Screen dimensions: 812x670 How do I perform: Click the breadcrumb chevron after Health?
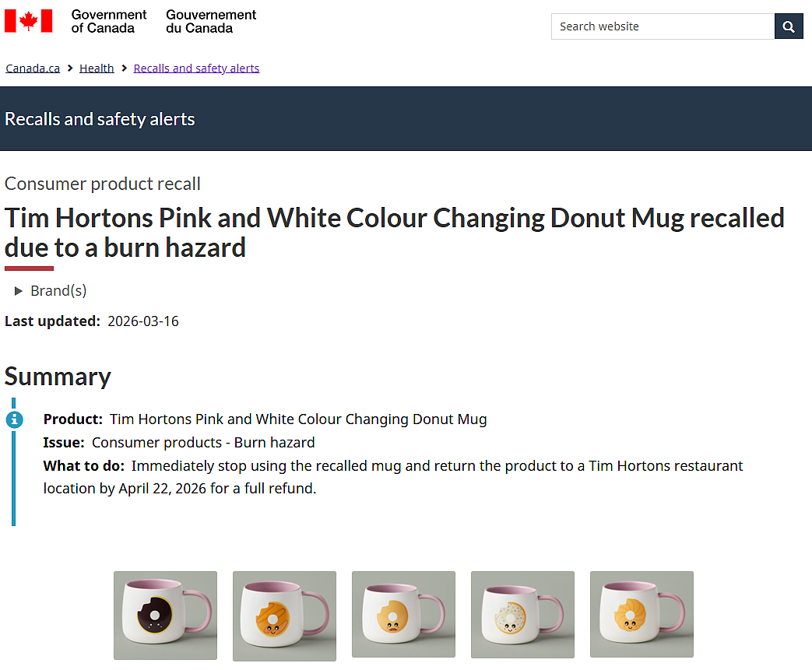tap(124, 68)
